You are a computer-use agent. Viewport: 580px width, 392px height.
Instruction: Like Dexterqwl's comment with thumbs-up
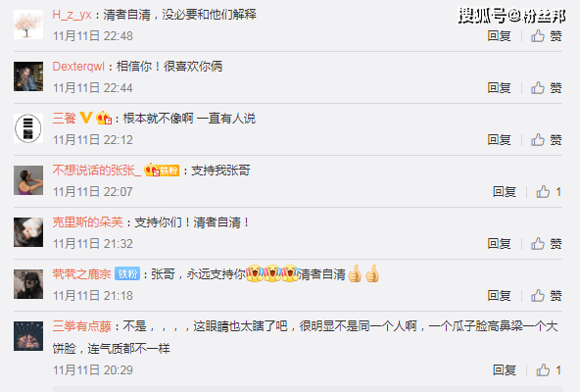click(547, 88)
